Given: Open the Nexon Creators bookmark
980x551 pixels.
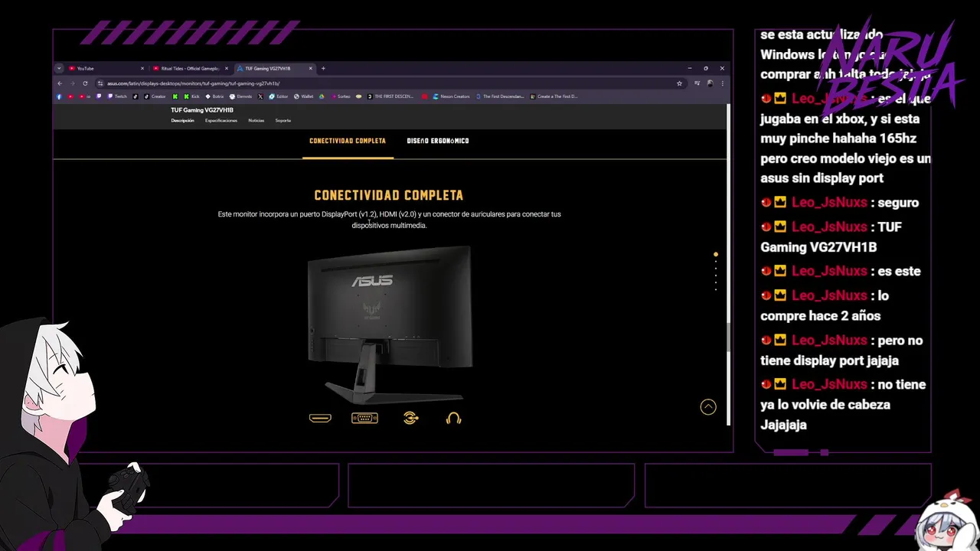Looking at the screenshot, I should [x=451, y=96].
